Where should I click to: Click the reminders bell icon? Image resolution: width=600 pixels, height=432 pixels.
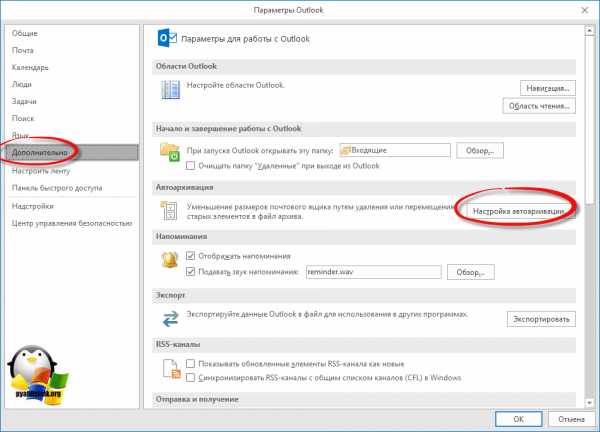point(170,260)
